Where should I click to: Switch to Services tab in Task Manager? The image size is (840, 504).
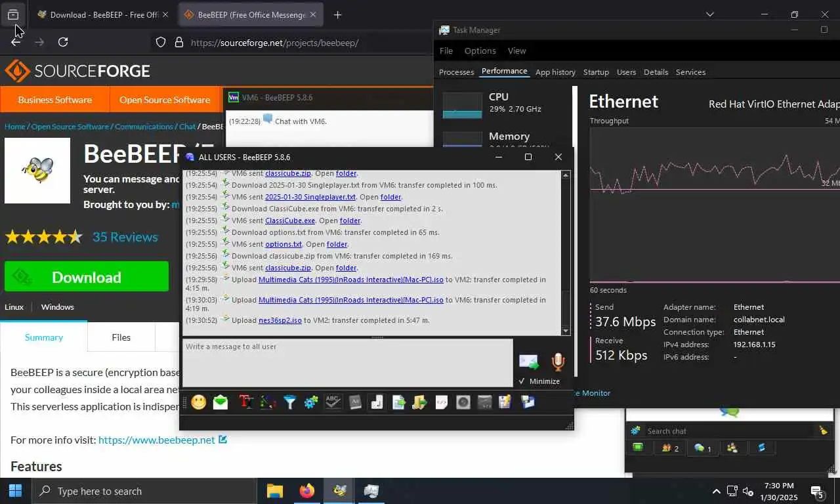point(690,72)
